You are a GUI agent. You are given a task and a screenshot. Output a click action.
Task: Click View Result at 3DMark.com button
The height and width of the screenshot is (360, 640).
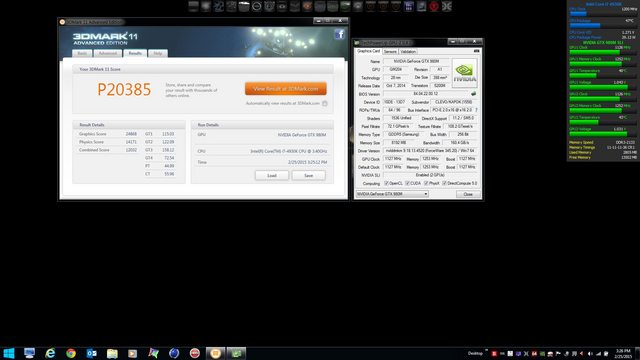point(286,89)
